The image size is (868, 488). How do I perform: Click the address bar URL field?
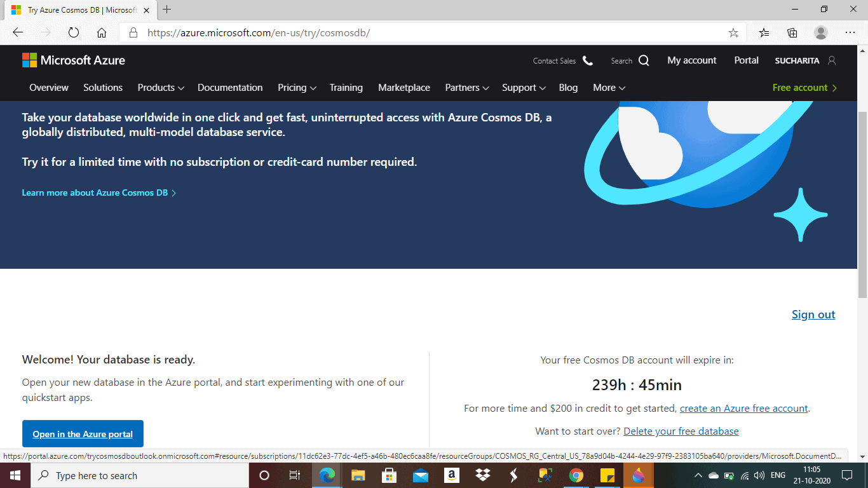(432, 32)
